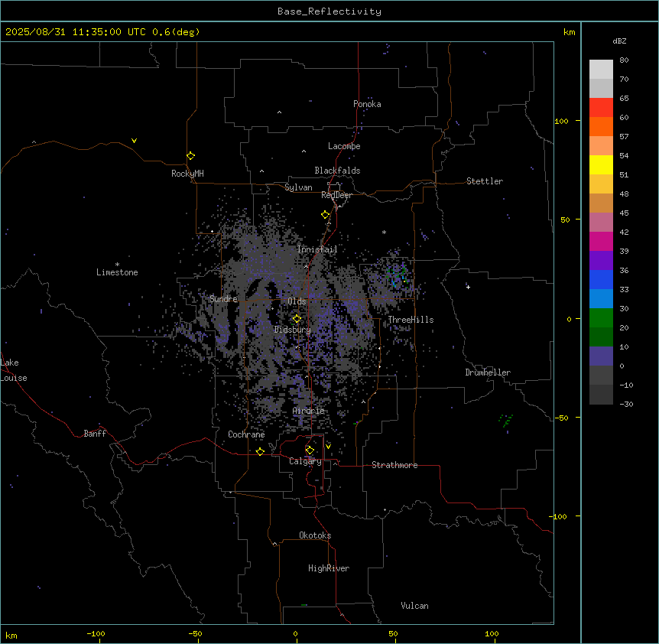659x644 pixels.
Task: Click the yellow v marker east of Calgary
Action: 328,446
